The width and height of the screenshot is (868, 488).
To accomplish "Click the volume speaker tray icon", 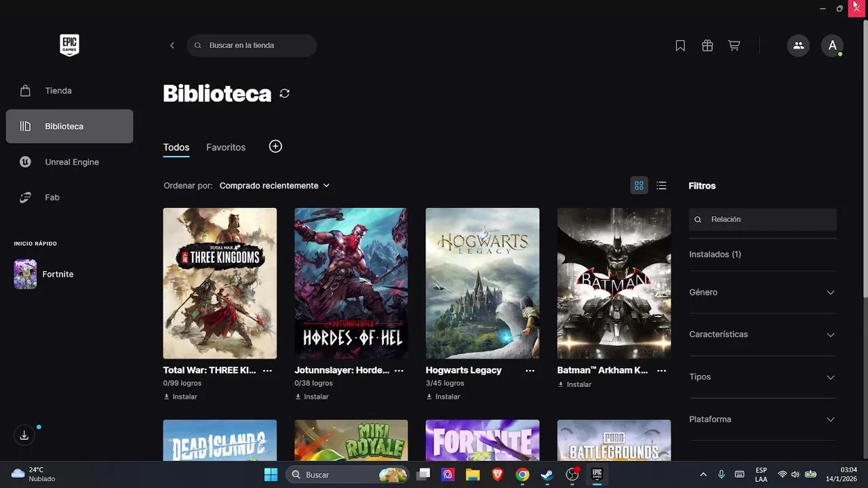I will (795, 474).
